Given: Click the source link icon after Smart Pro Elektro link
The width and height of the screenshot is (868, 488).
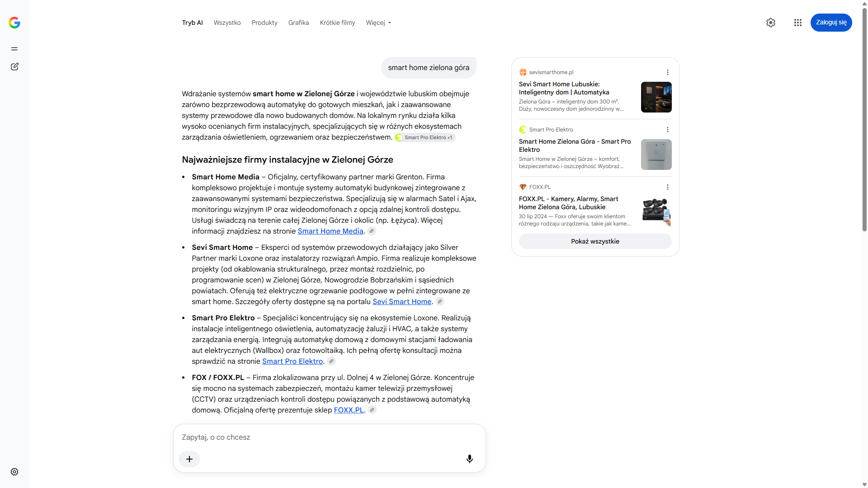Looking at the screenshot, I should click(331, 361).
